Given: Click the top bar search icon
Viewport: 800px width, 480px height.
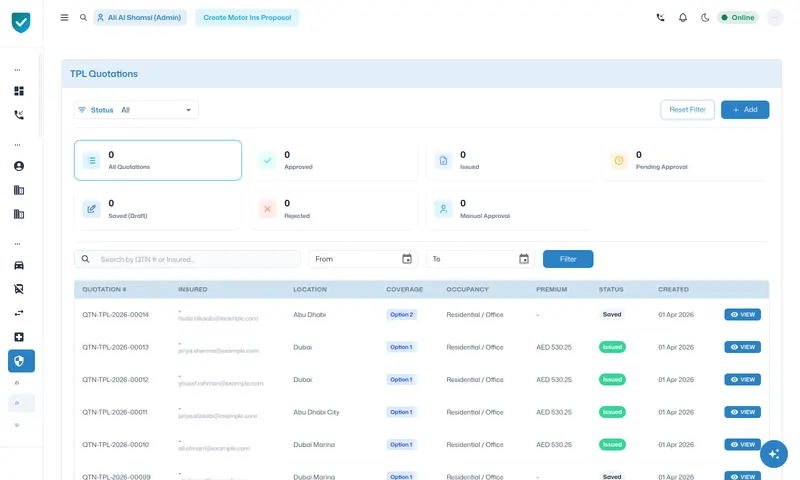Looking at the screenshot, I should coord(83,17).
